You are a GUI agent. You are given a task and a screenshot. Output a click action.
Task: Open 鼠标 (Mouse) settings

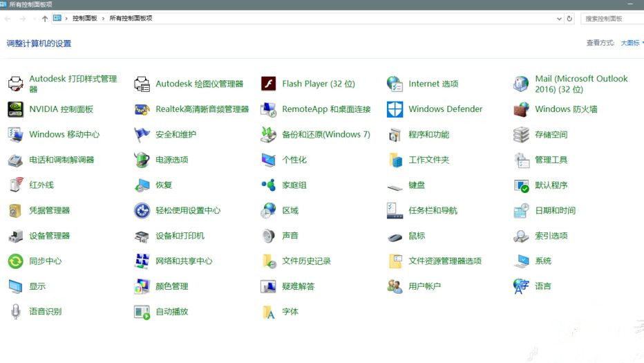pyautogui.click(x=417, y=236)
